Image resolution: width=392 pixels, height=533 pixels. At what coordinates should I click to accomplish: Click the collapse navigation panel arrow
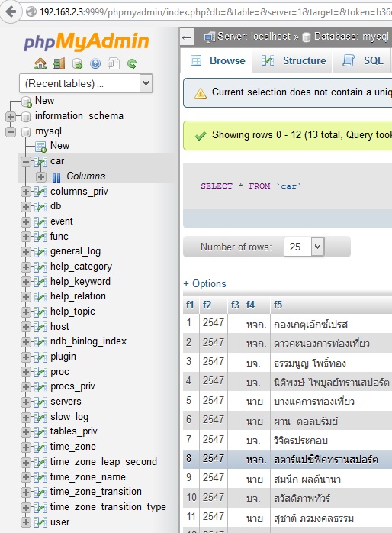(187, 37)
